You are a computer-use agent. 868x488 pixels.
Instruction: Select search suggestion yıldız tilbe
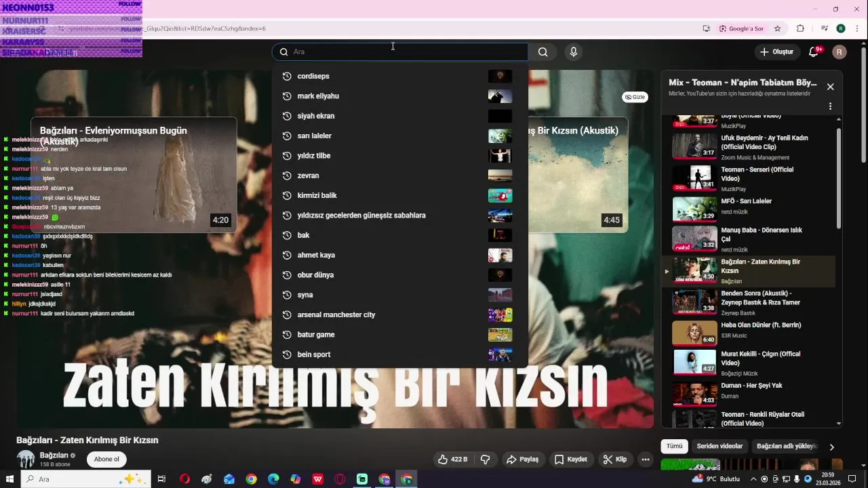399,156
